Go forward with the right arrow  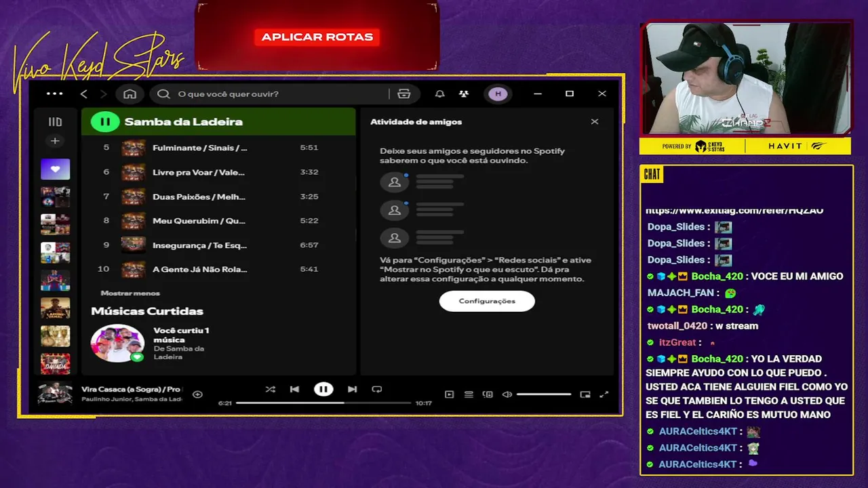(x=103, y=94)
